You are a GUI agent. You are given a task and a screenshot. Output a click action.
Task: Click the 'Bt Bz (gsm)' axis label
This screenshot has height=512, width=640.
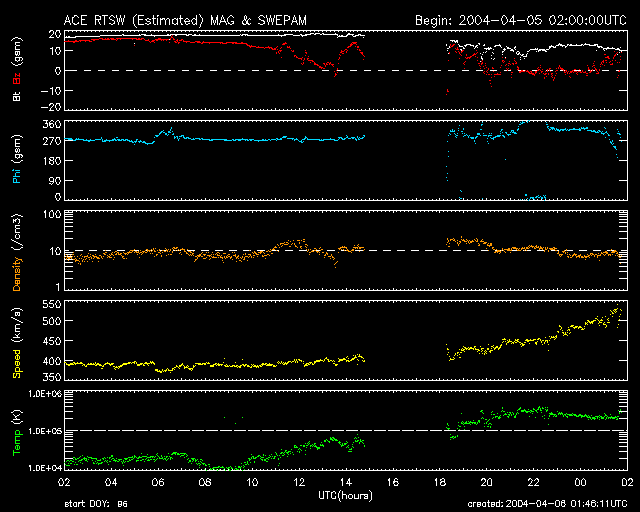(17, 70)
